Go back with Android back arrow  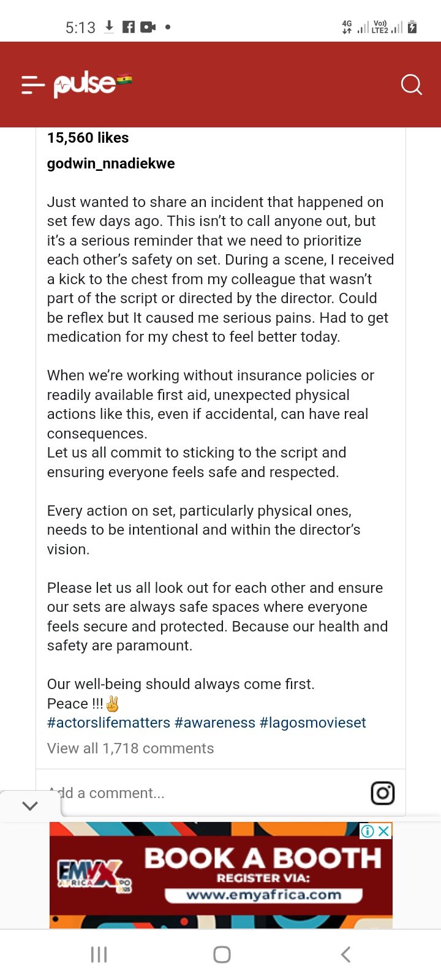pos(345,954)
